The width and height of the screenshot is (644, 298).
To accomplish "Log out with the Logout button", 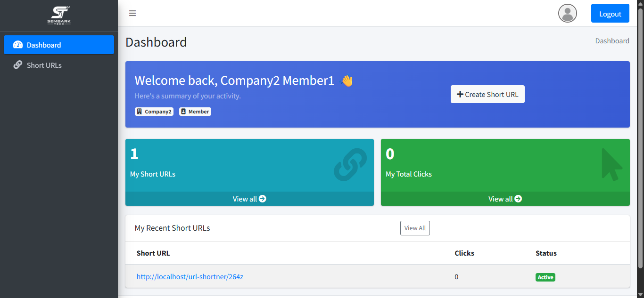I will pyautogui.click(x=610, y=13).
